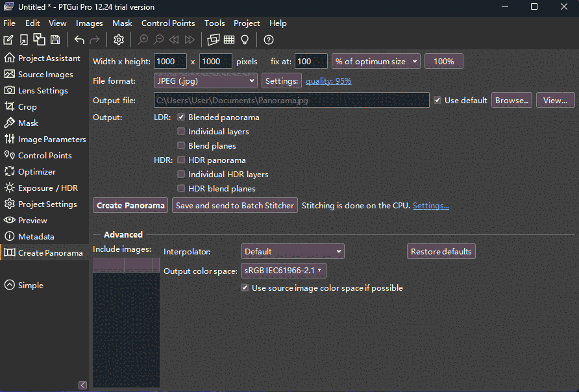Click the Create Panorama button
The image size is (579, 392).
coord(130,206)
